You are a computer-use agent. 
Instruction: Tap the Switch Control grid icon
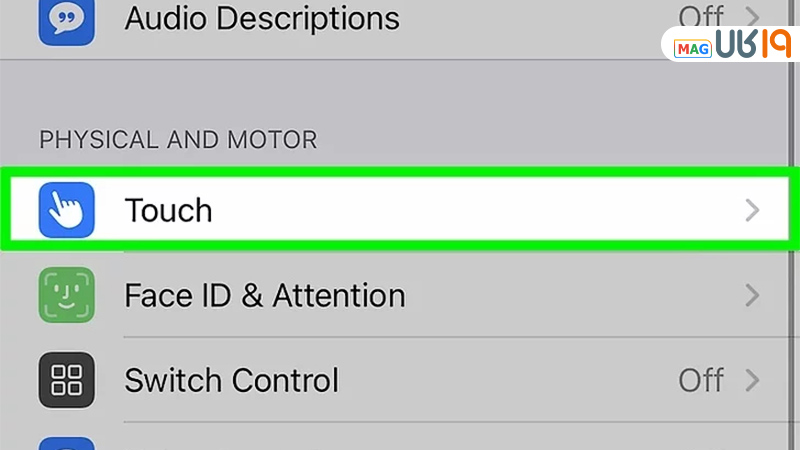pos(66,380)
